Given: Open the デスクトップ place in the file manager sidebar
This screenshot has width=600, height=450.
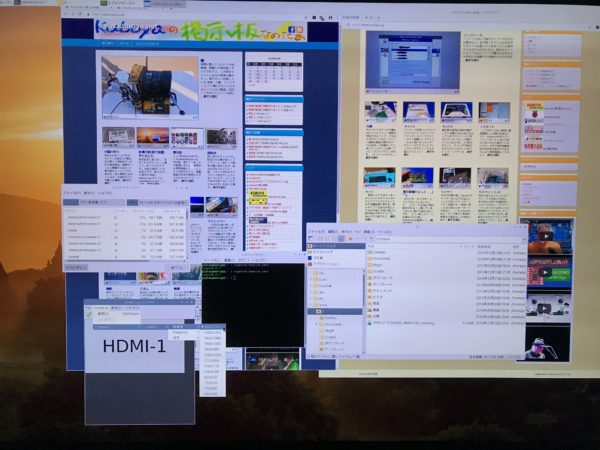Looking at the screenshot, I should tap(321, 252).
